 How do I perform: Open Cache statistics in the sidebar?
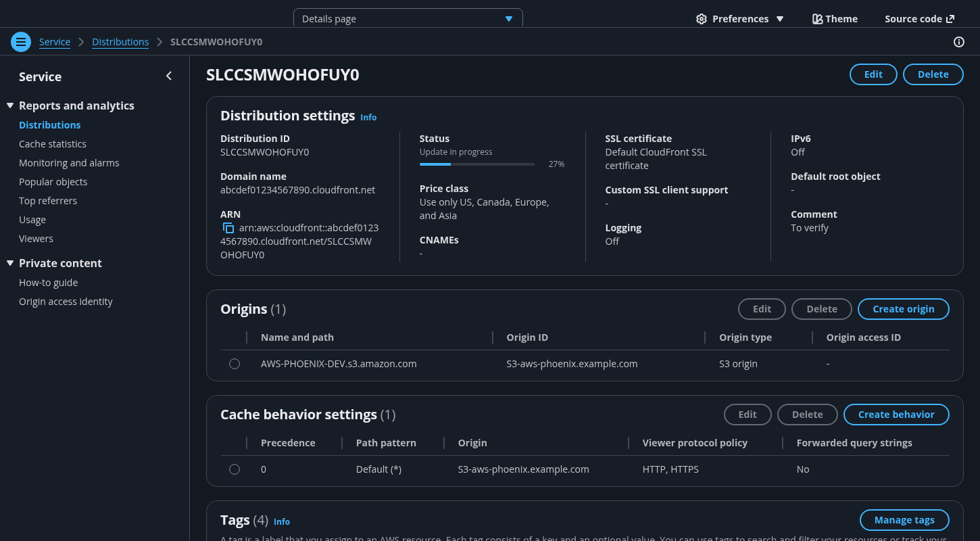tap(53, 144)
